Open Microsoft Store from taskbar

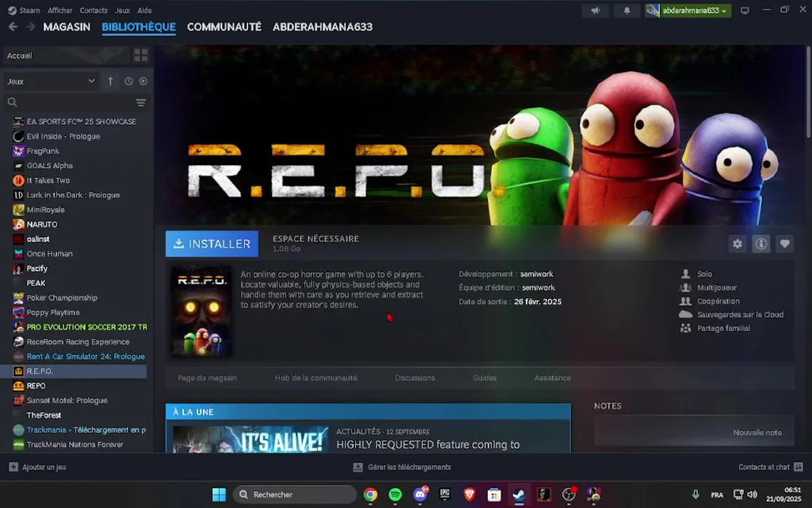(x=494, y=495)
